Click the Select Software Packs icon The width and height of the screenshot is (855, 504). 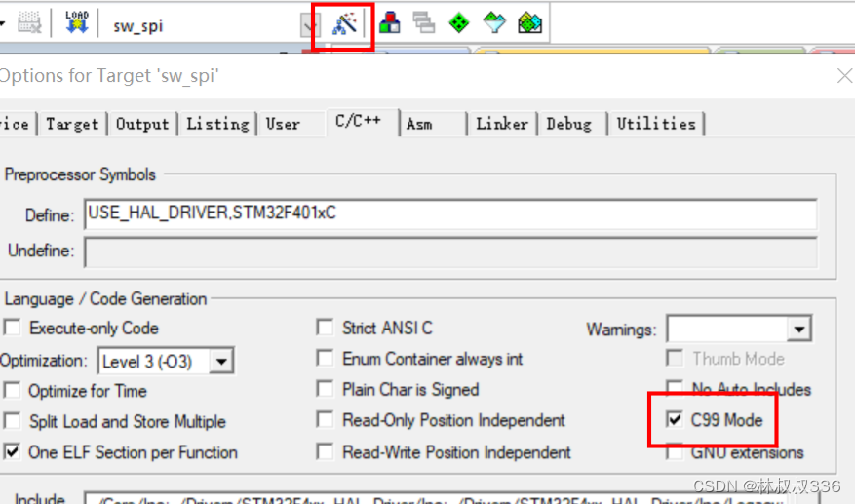[x=494, y=23]
